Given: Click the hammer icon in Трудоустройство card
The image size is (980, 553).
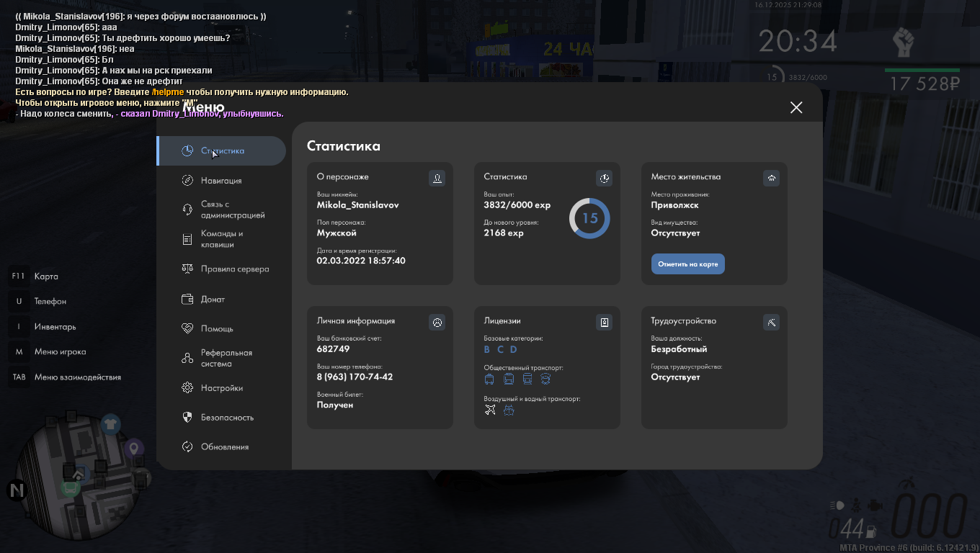Looking at the screenshot, I should (771, 322).
